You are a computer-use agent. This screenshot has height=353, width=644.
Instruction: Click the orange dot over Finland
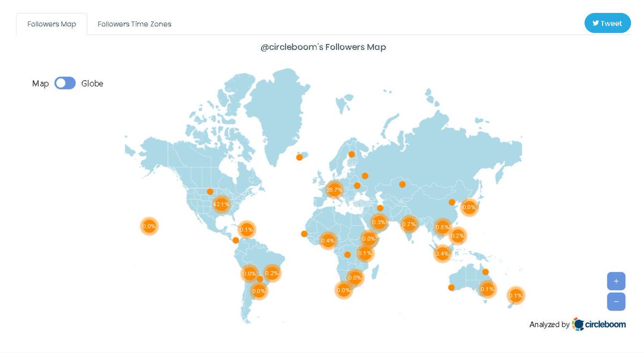click(x=352, y=155)
